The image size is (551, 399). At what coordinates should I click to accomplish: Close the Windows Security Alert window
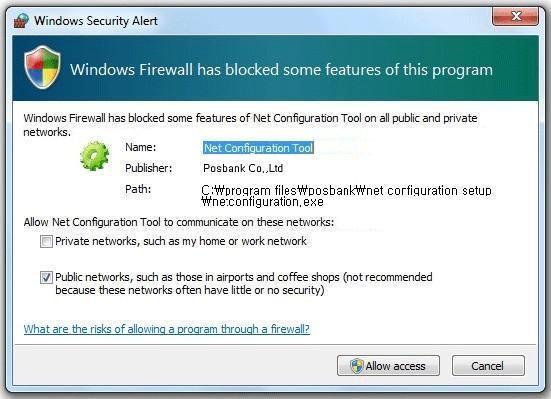pyautogui.click(x=516, y=16)
